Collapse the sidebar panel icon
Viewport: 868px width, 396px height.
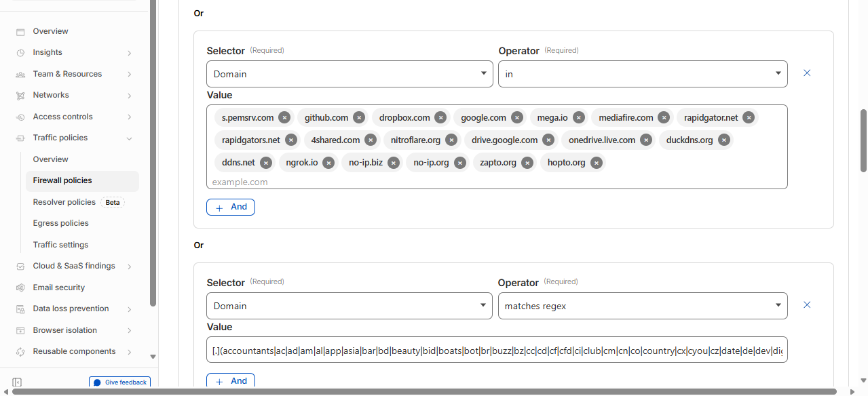pos(18,382)
